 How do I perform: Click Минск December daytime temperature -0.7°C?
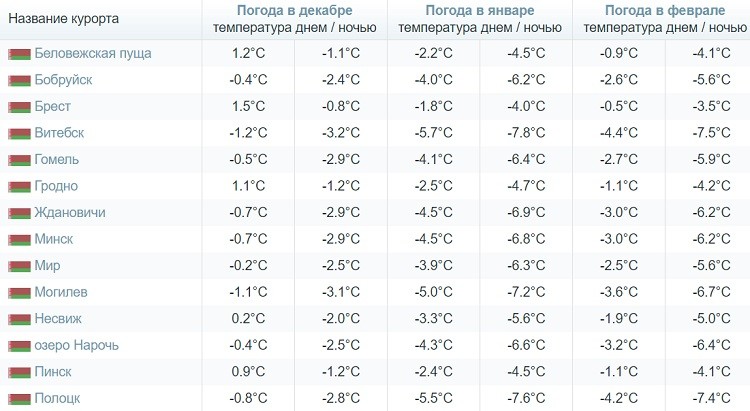[x=248, y=239]
